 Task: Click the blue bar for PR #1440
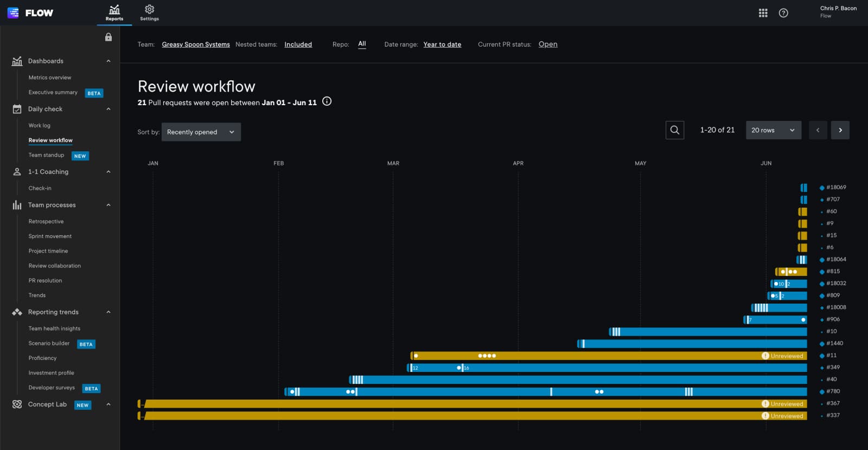click(692, 344)
